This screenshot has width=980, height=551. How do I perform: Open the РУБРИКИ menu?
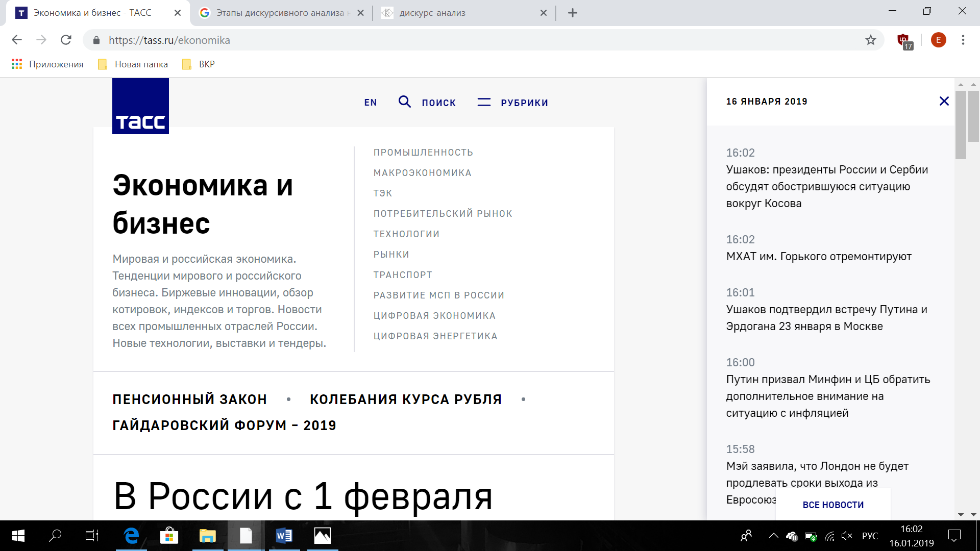tap(525, 103)
